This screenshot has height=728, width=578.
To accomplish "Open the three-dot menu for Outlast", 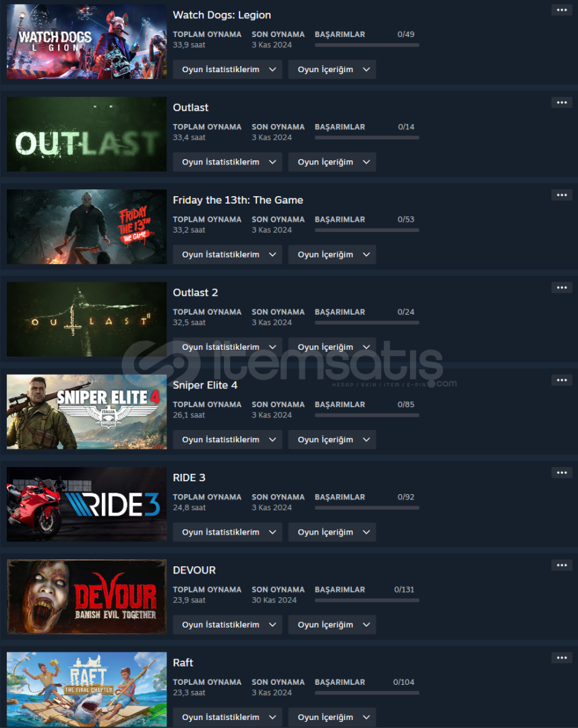I will coord(561,102).
